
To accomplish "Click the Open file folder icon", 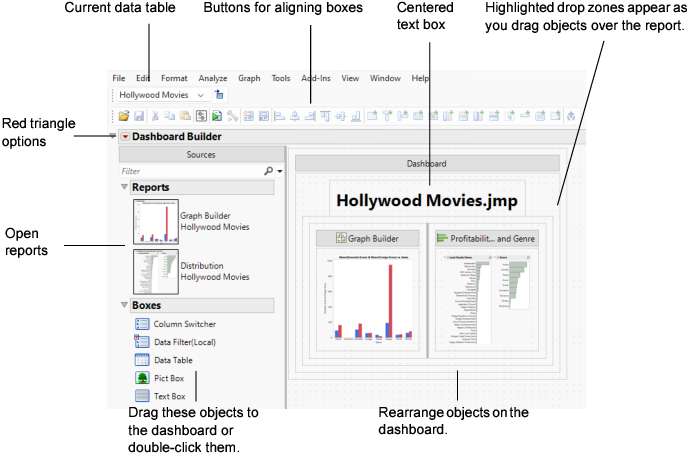I will 124,116.
